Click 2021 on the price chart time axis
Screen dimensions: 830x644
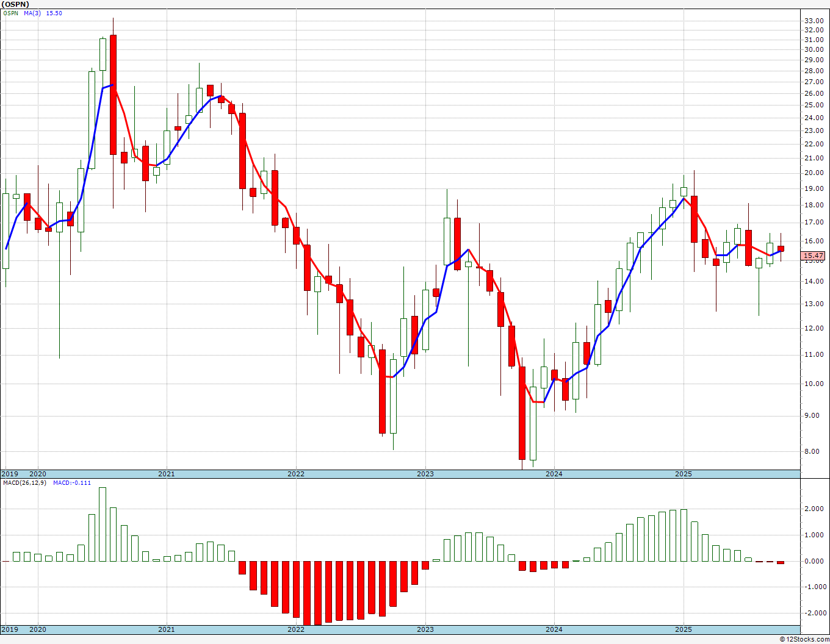click(x=166, y=474)
